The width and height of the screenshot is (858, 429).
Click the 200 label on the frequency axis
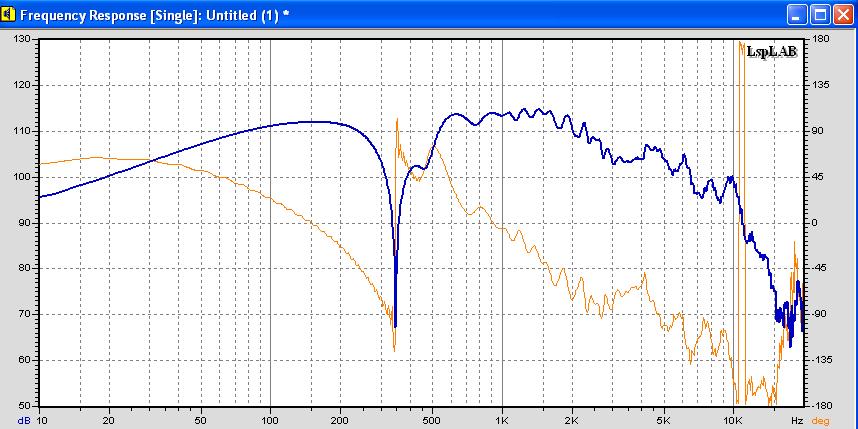click(340, 420)
